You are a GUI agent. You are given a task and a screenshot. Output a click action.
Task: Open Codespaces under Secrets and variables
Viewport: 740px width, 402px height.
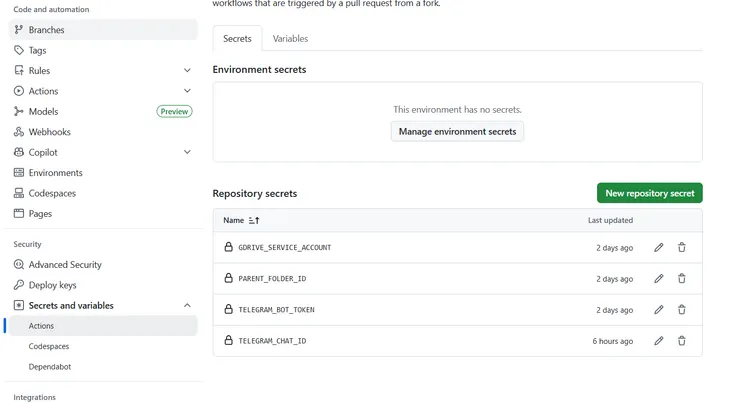pyautogui.click(x=50, y=346)
